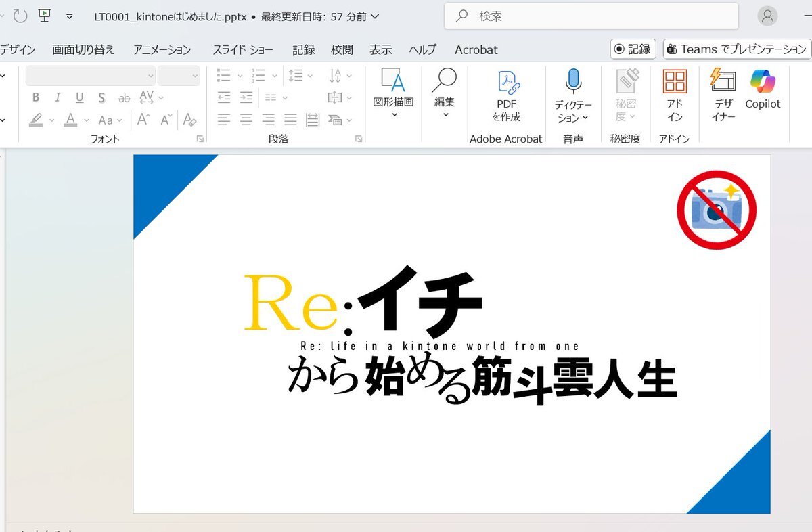Open the スライド ショー tab

tap(243, 49)
